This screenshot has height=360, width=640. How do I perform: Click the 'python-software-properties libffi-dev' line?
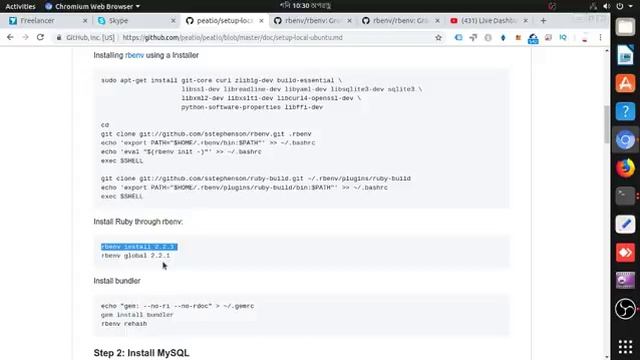point(252,107)
